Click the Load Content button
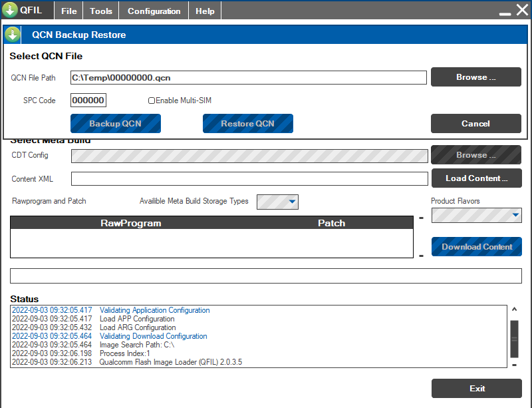Screen dimensions: 532x408 [476, 178]
